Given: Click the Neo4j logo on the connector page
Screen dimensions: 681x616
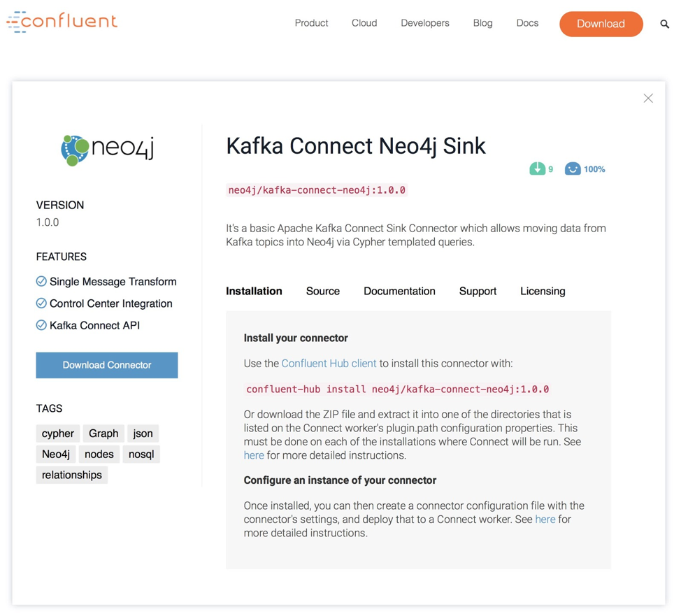Looking at the screenshot, I should click(x=106, y=149).
